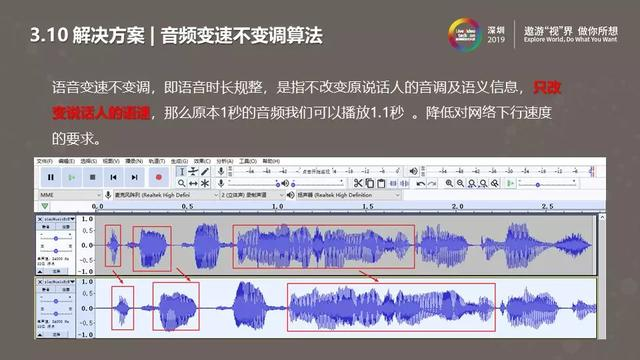Select the Zoom magnifier tool

[x=182, y=183]
